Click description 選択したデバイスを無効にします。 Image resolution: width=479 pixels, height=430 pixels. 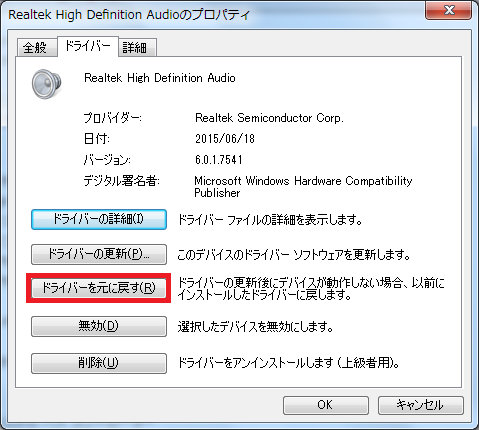coord(256,327)
